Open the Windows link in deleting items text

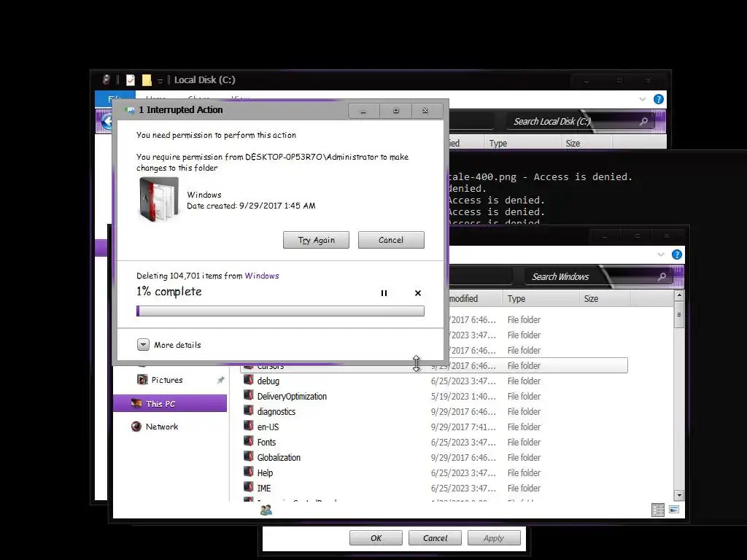click(x=262, y=276)
